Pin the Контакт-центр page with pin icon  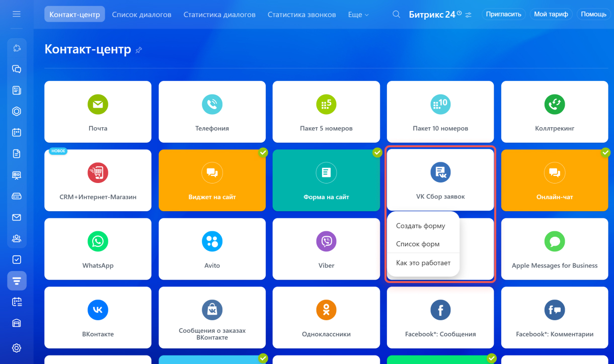pyautogui.click(x=139, y=50)
